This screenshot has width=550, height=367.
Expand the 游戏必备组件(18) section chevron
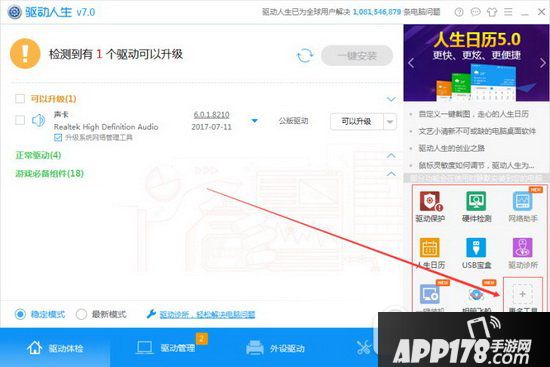pos(391,173)
